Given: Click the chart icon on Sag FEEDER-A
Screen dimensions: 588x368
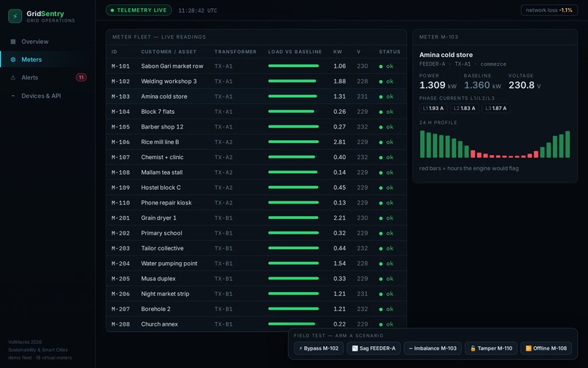Looking at the screenshot, I should point(355,348).
